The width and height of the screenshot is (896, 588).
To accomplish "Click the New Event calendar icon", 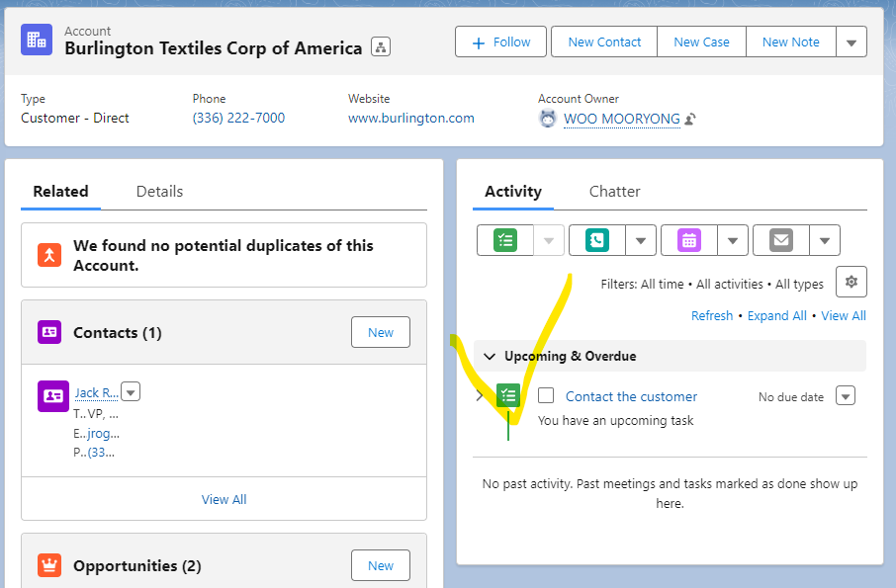I will pyautogui.click(x=689, y=240).
